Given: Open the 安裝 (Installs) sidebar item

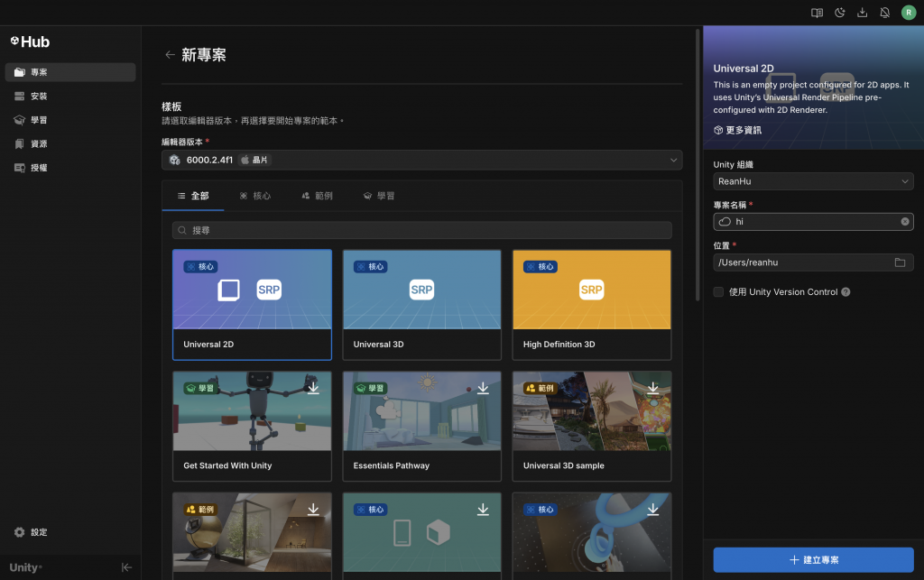Looking at the screenshot, I should click(70, 96).
